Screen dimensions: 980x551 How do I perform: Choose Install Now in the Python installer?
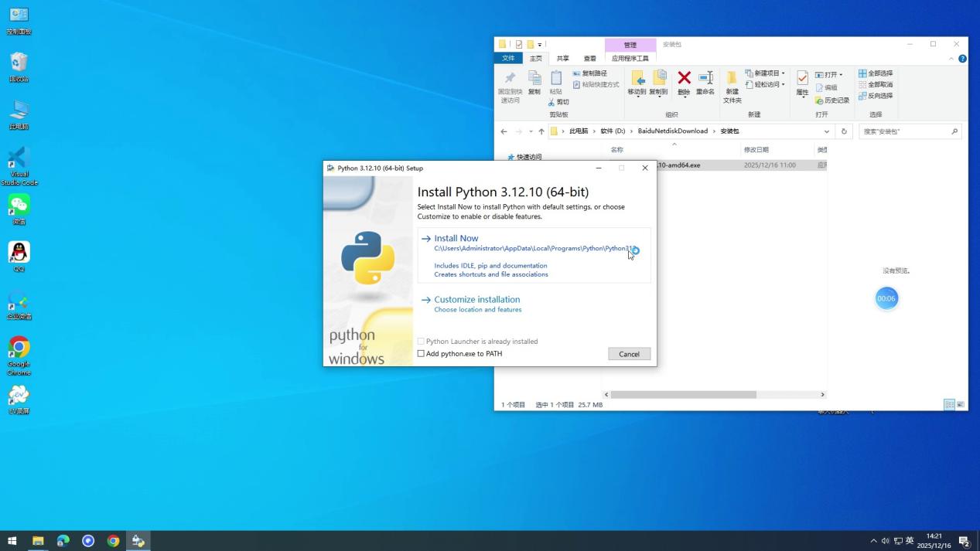456,238
